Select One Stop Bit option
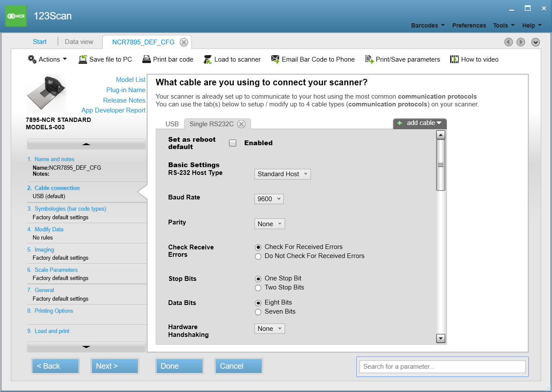Image resolution: width=552 pixels, height=392 pixels. [258, 279]
